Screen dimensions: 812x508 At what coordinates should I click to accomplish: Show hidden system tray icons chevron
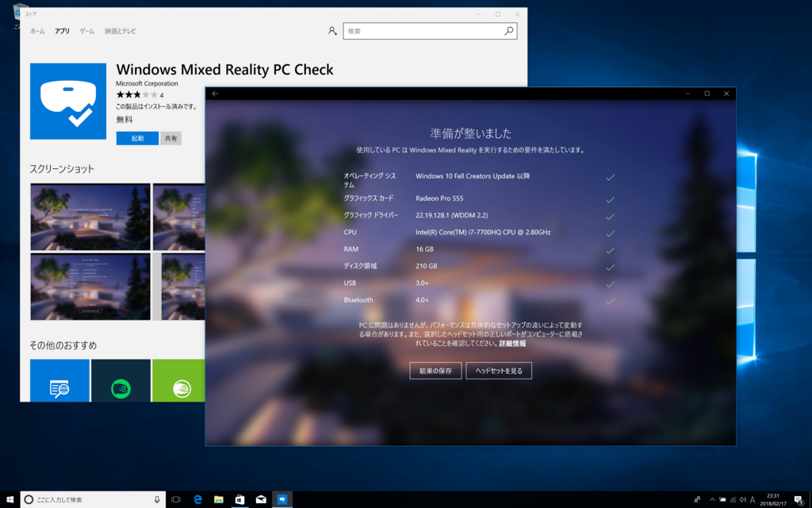pos(712,500)
